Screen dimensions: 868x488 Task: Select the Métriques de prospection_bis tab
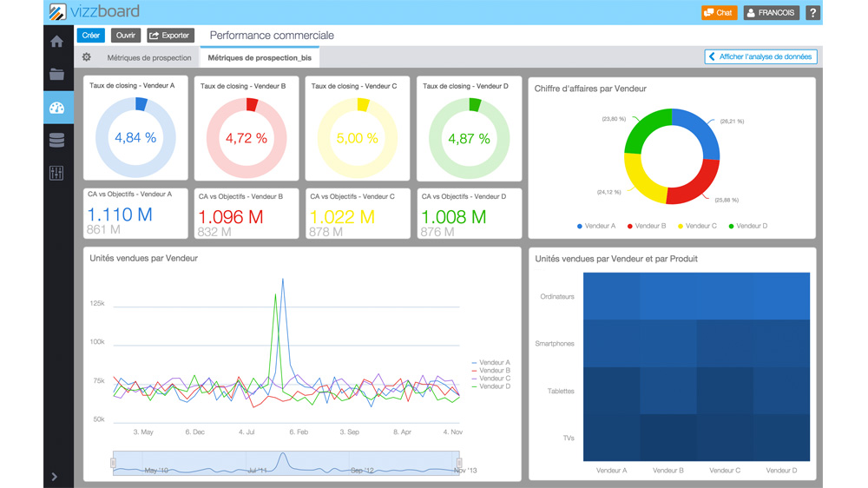coord(259,58)
